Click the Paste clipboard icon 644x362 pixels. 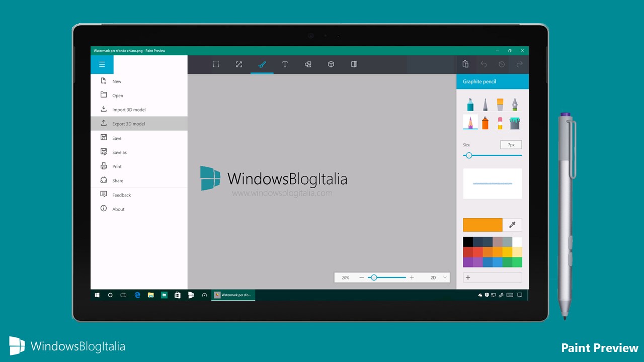pyautogui.click(x=465, y=64)
